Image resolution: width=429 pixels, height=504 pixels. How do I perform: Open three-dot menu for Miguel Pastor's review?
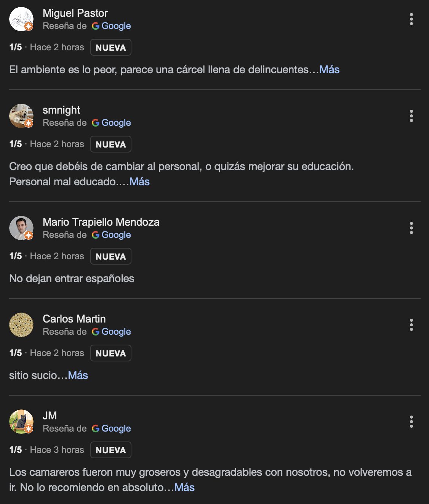411,19
